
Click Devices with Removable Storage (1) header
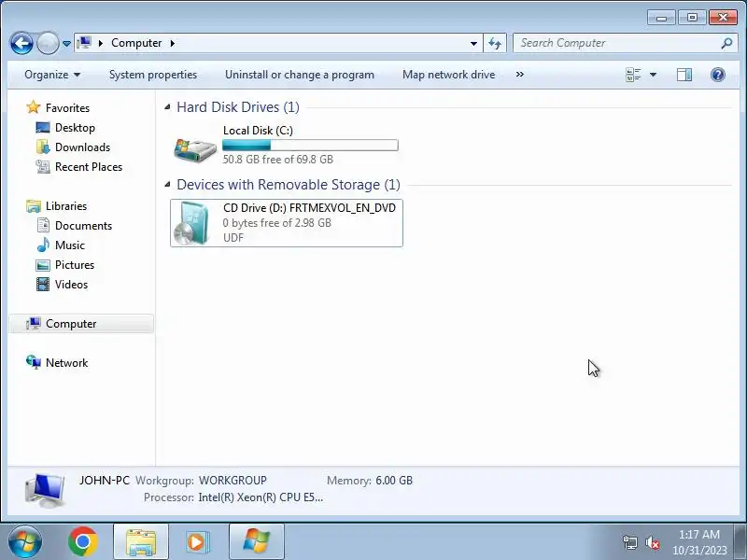point(289,184)
